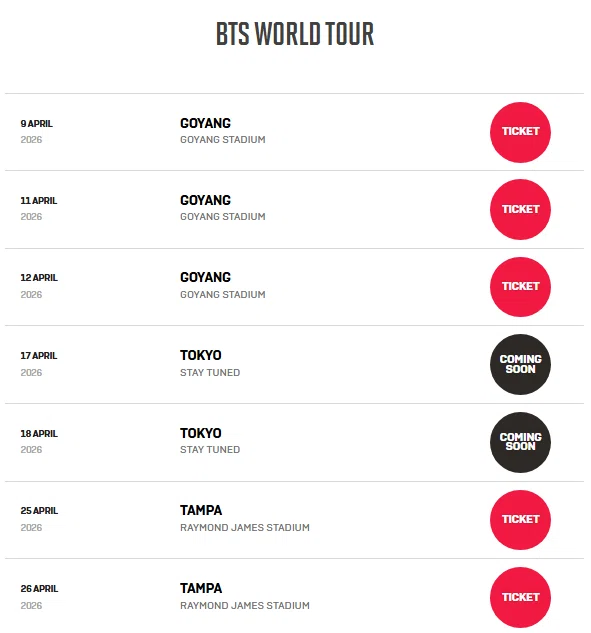Select the 17 April date label
Image resolution: width=591 pixels, height=633 pixels.
39,356
